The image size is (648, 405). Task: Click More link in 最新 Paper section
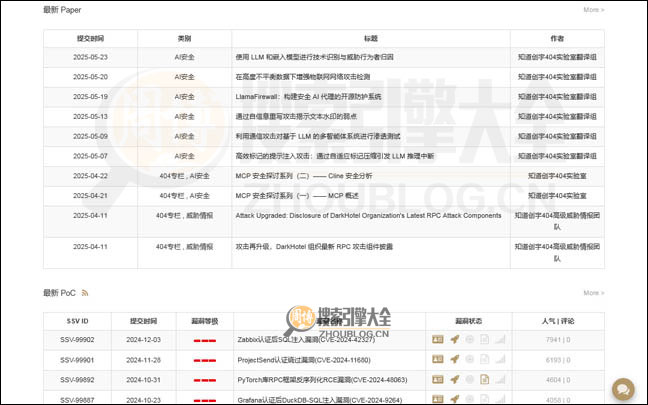pos(594,10)
